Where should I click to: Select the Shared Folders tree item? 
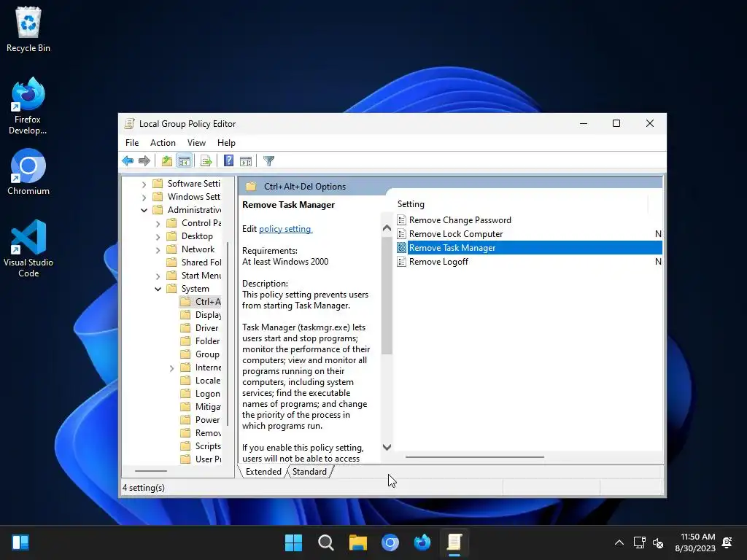(195, 262)
